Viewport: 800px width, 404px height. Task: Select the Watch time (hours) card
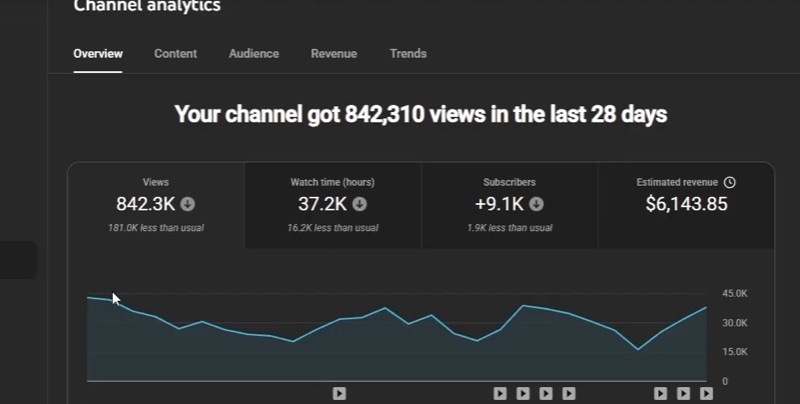333,206
